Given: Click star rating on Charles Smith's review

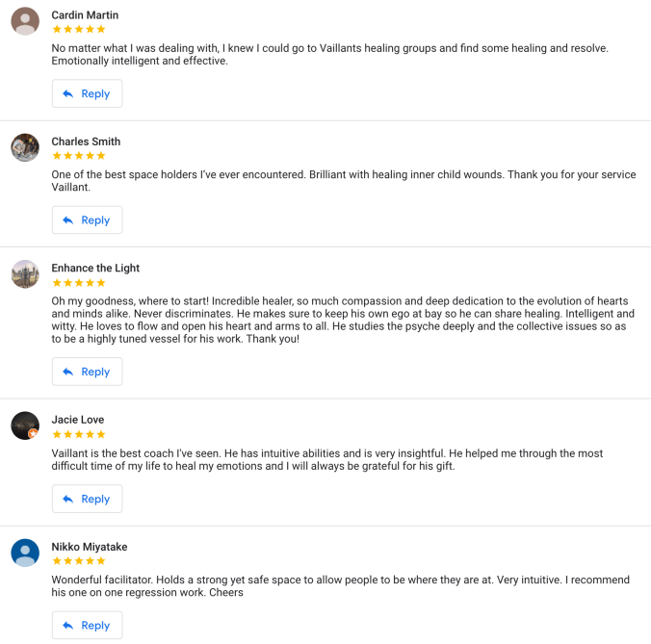Looking at the screenshot, I should (79, 155).
